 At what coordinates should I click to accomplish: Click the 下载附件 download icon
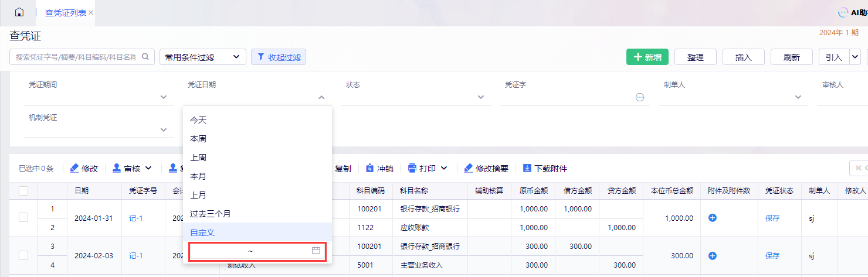tap(527, 169)
